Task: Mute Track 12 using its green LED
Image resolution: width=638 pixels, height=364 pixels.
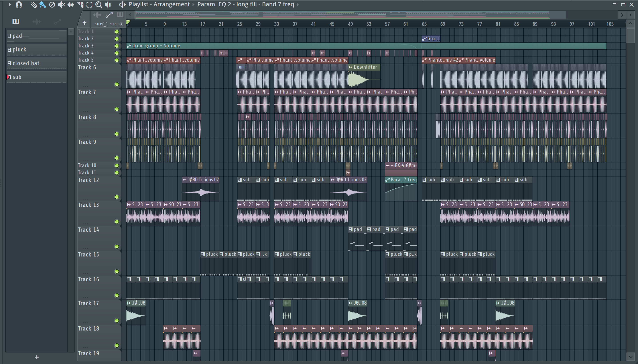Action: [116, 197]
